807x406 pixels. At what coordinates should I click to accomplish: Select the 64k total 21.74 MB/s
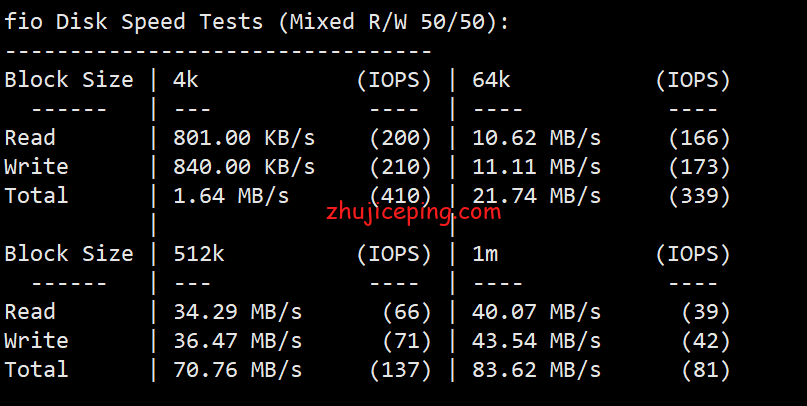[536, 196]
